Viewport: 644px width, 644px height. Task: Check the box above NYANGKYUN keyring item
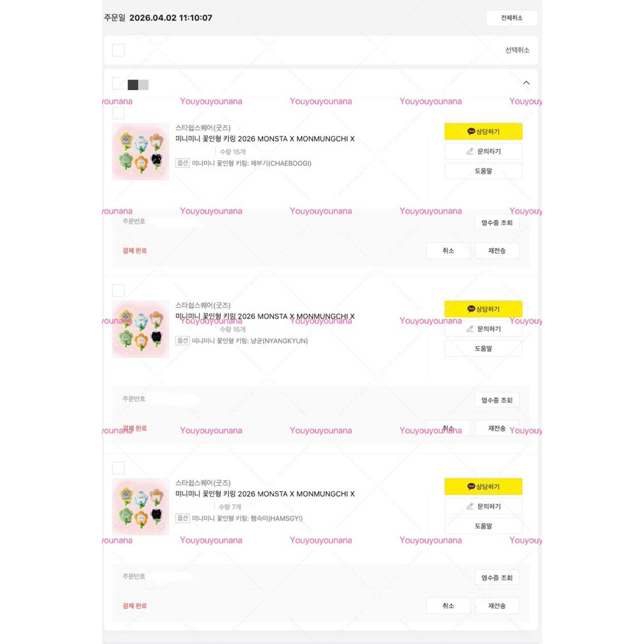tap(118, 291)
